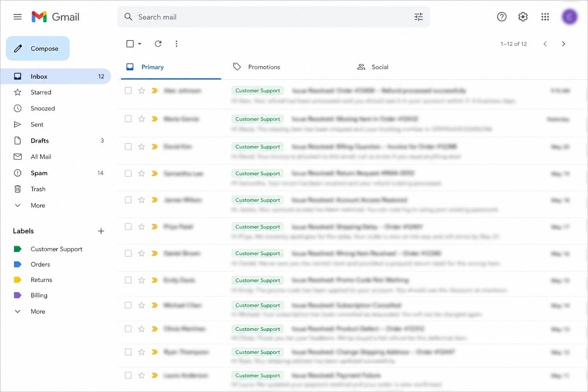Click Customer Support tag on Olivia Martinez email

tap(258, 329)
